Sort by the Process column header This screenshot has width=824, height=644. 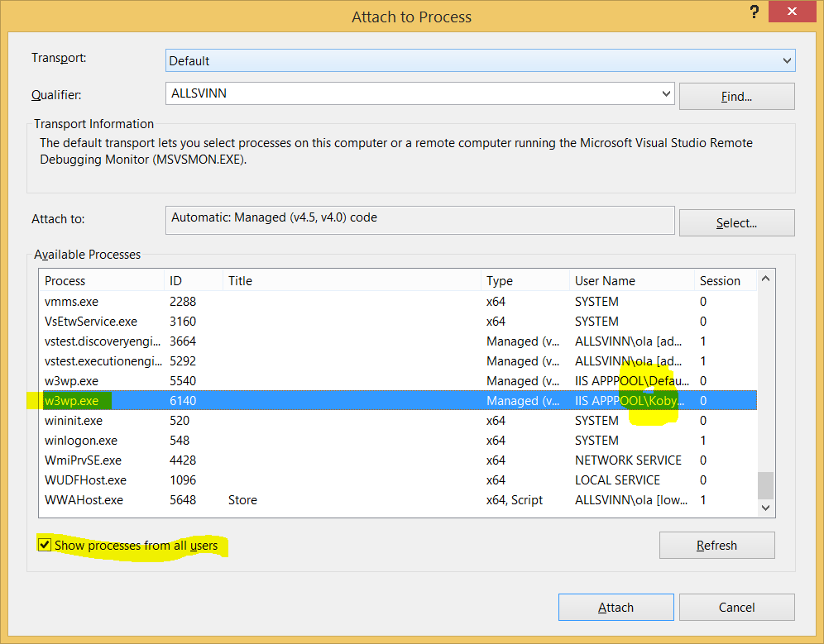(102, 280)
